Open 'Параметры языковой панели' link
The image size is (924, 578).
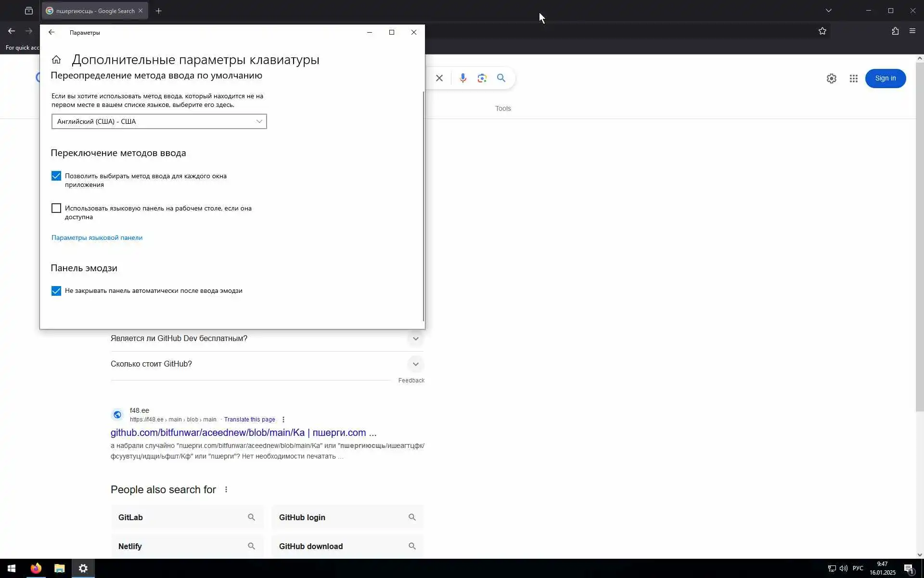pyautogui.click(x=97, y=237)
